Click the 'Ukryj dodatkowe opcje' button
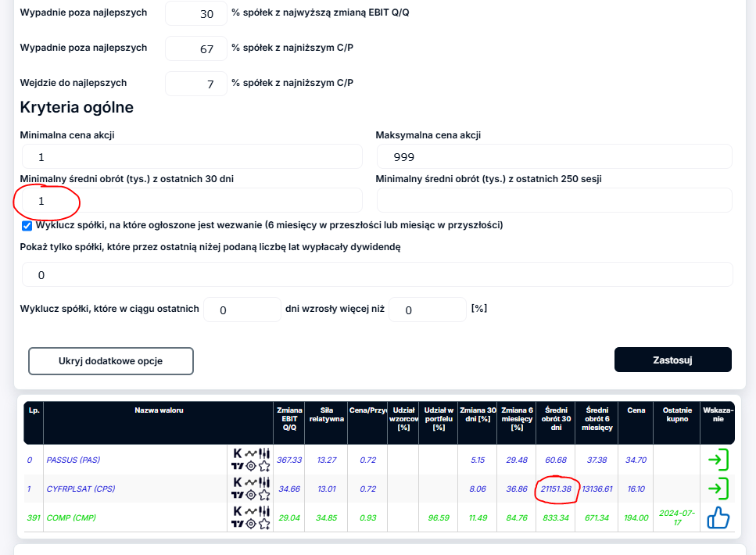The height and width of the screenshot is (555, 756). coord(111,361)
